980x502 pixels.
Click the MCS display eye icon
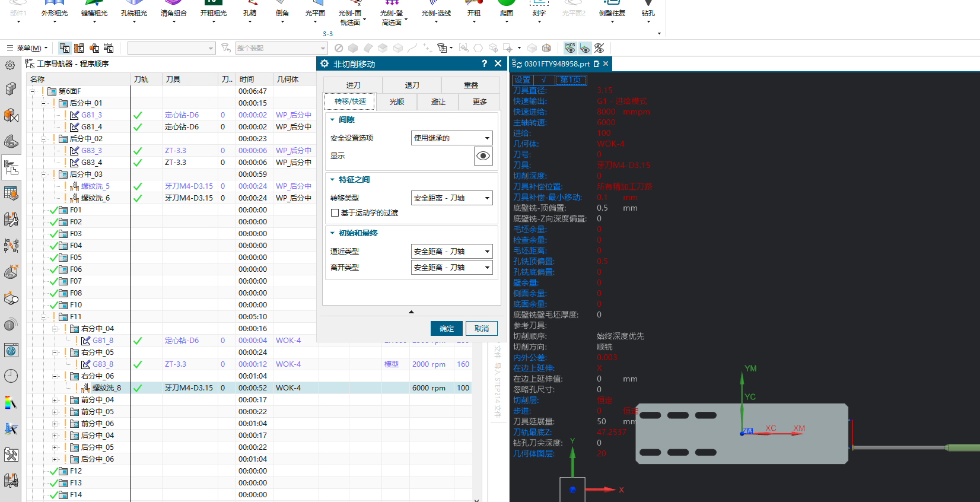click(x=570, y=48)
